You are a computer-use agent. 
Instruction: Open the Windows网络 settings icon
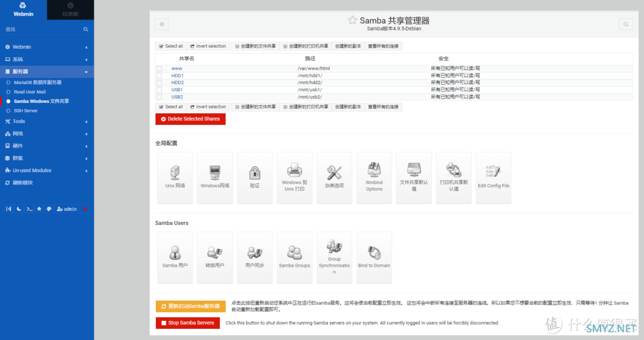(x=215, y=177)
